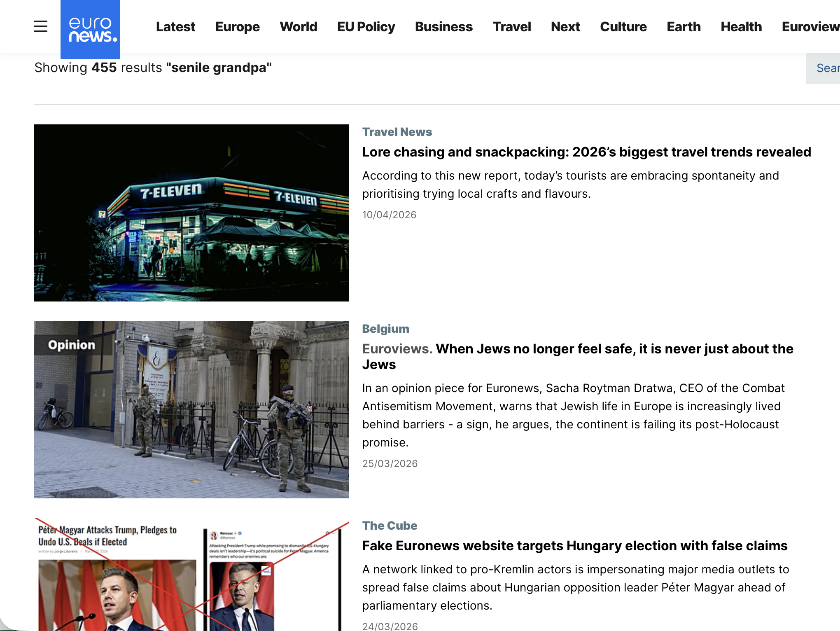Image resolution: width=840 pixels, height=631 pixels.
Task: Open the Euroviews section
Action: [808, 26]
